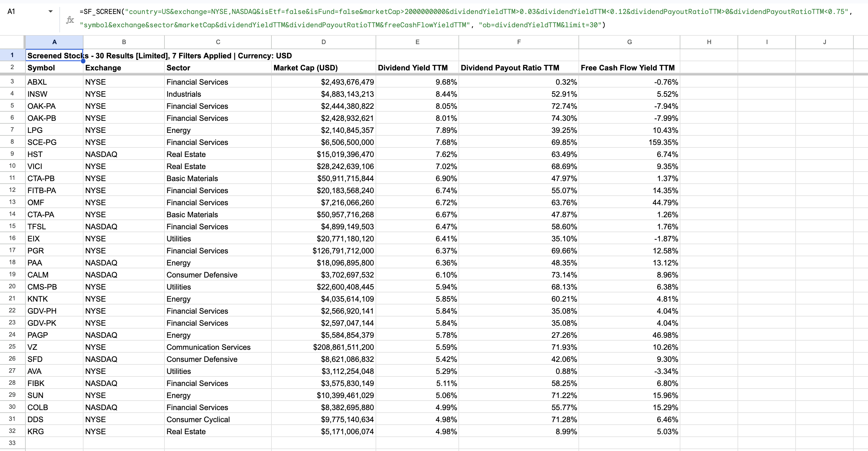The height and width of the screenshot is (451, 868).
Task: Click the Free Cash Flow Yield TTM header
Action: pyautogui.click(x=629, y=68)
